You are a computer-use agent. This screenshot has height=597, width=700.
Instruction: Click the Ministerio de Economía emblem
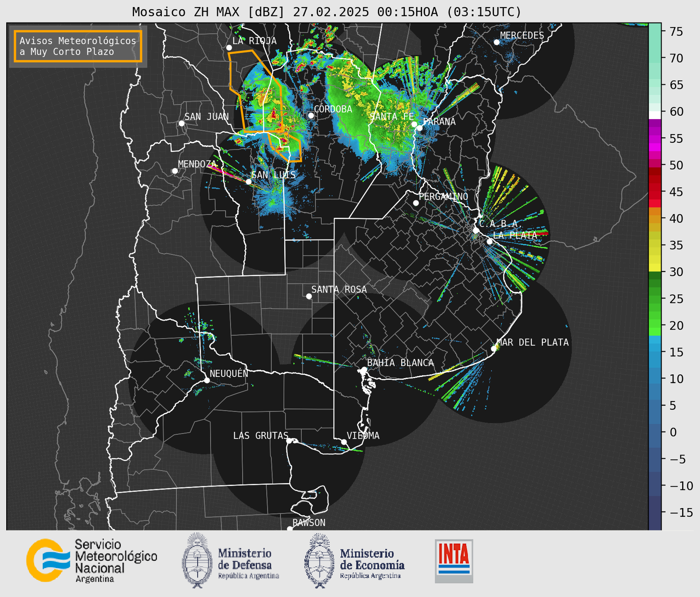point(319,560)
